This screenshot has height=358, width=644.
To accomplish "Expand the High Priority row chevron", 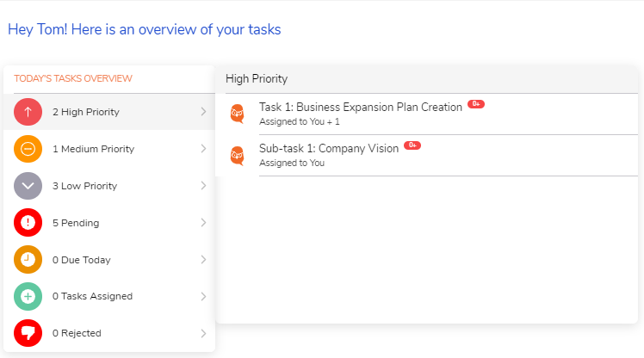I will pos(203,112).
